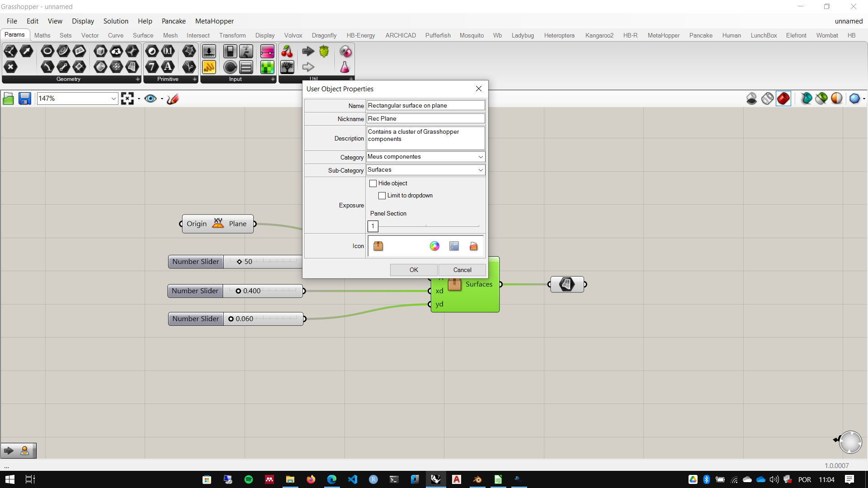The width and height of the screenshot is (868, 488).
Task: Open the Category dropdown Meus componentes
Action: tap(425, 157)
